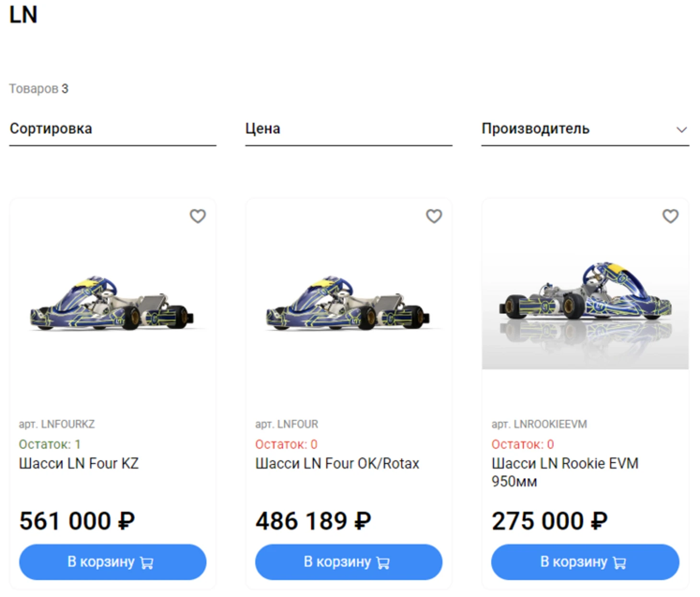
Task: Click cart icon on the 275 000 ₽ product
Action: click(619, 563)
